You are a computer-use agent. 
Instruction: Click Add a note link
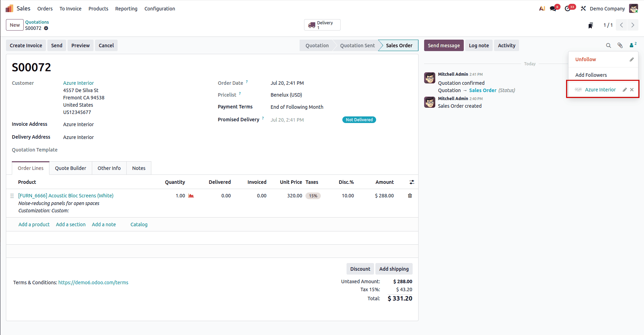point(104,224)
